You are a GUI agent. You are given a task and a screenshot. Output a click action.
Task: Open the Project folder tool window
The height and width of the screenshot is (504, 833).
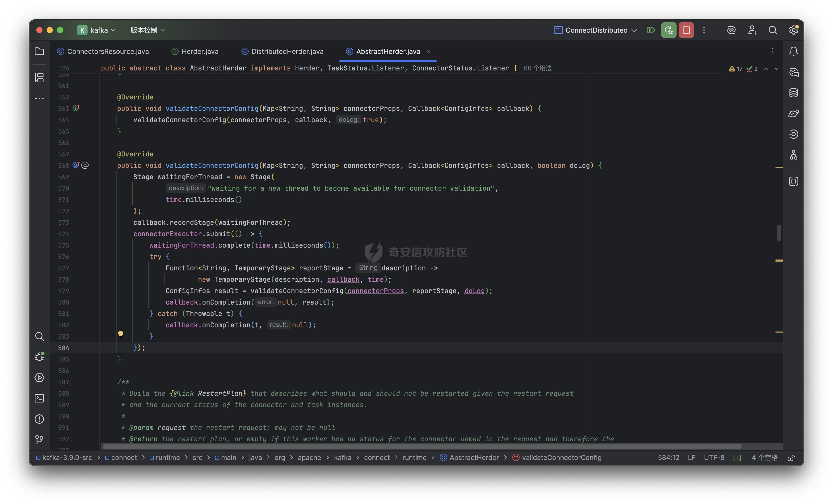click(40, 51)
